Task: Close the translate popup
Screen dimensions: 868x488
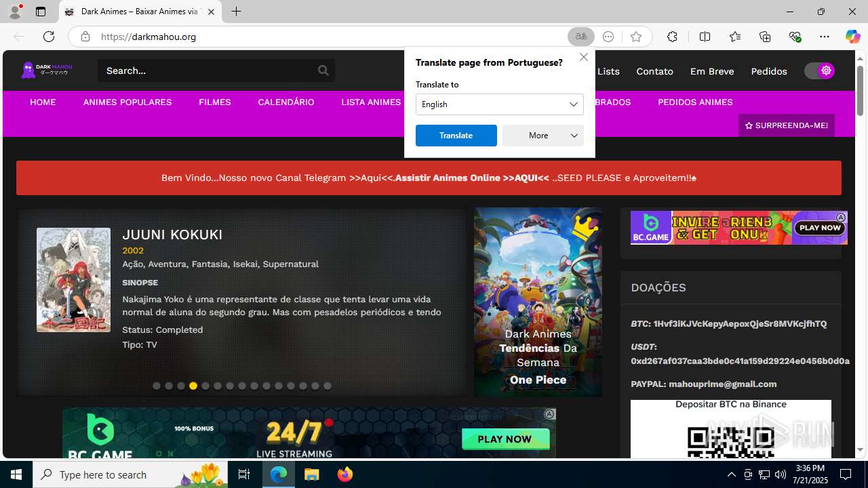Action: pyautogui.click(x=583, y=57)
